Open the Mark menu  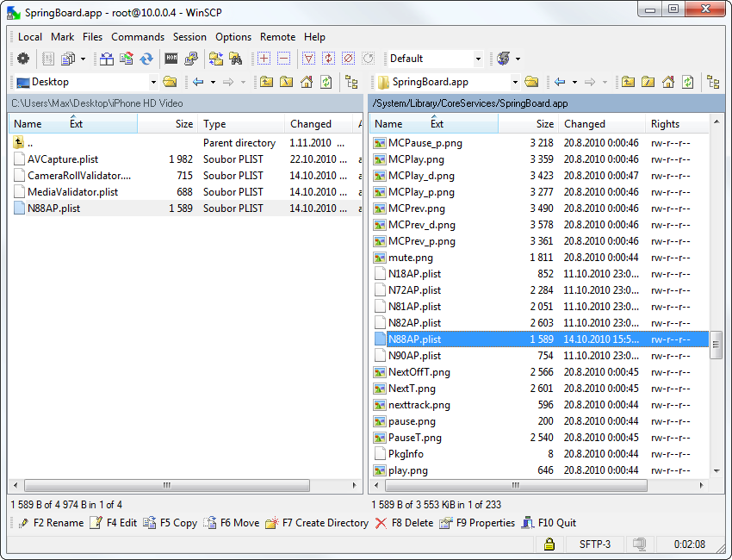pyautogui.click(x=63, y=37)
